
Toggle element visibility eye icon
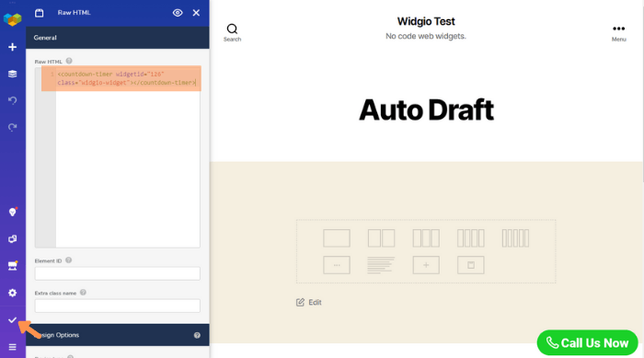pos(178,13)
